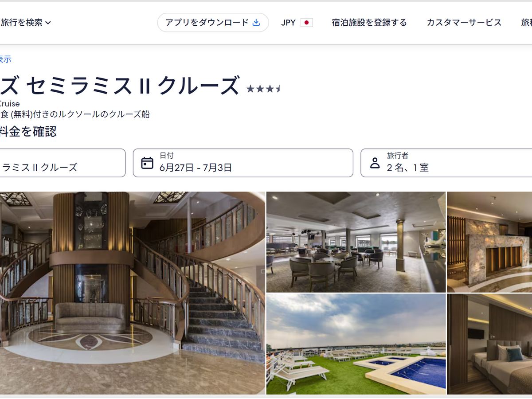Click the destination field with ラミス II クルーズ

click(x=63, y=163)
